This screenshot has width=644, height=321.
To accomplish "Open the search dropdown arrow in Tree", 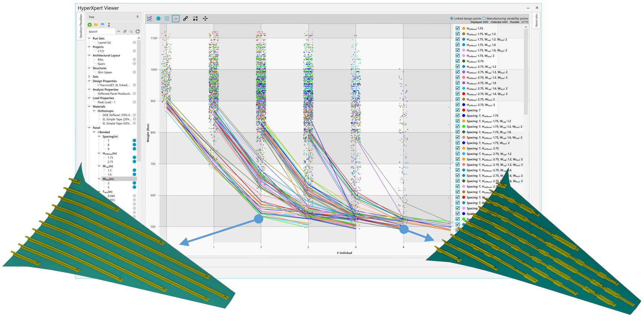I will (x=119, y=32).
